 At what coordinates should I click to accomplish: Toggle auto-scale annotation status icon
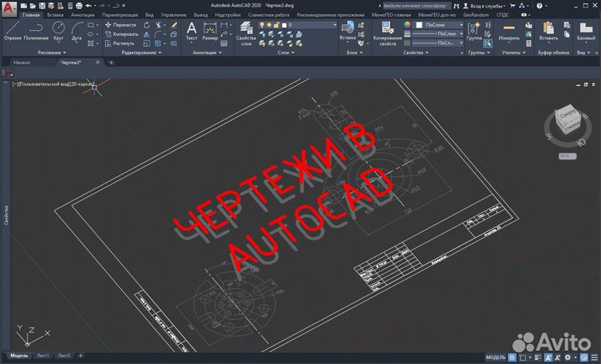558,357
